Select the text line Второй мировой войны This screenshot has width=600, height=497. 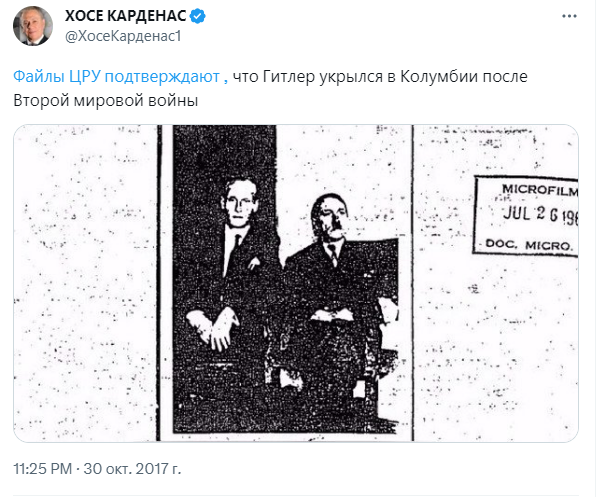click(106, 101)
